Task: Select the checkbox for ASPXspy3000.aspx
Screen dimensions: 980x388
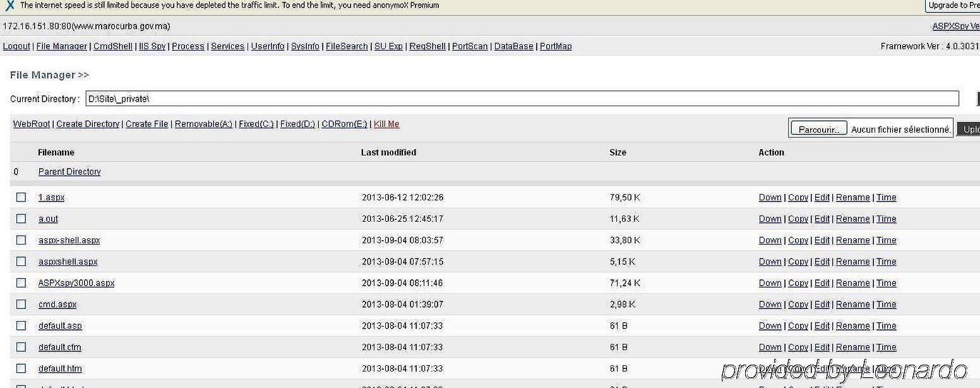Action: click(x=21, y=282)
